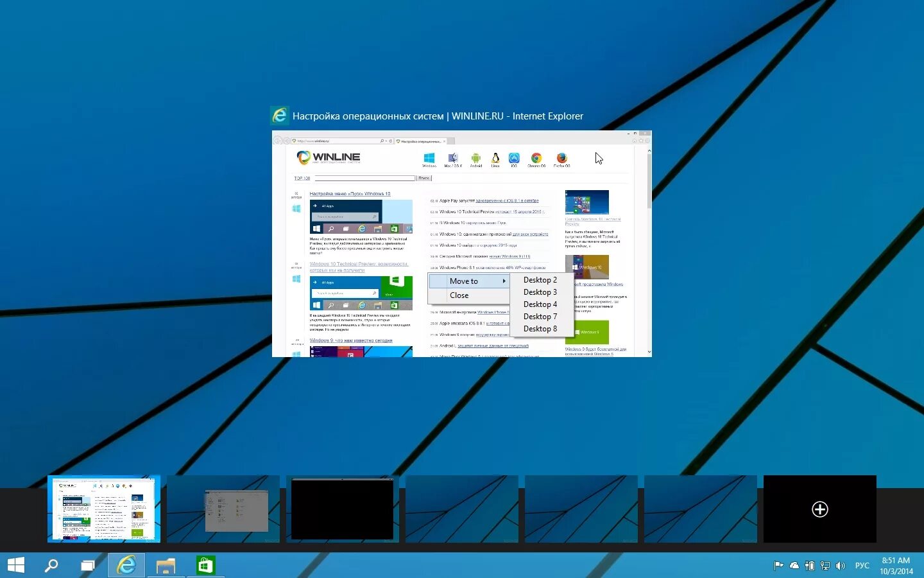Switch to desktop thumbnail with the File Explorer window
Image resolution: width=924 pixels, height=578 pixels.
tap(223, 509)
